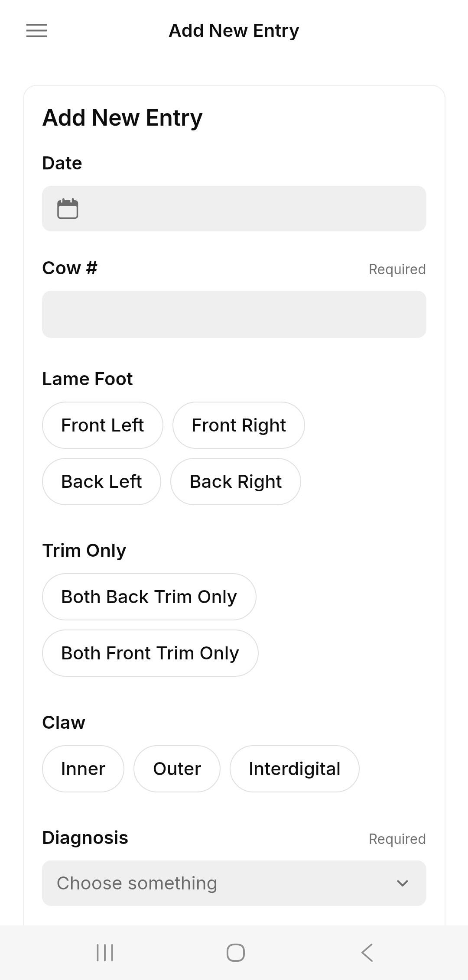The height and width of the screenshot is (980, 468).
Task: Select the Outer claw chip
Action: (177, 769)
